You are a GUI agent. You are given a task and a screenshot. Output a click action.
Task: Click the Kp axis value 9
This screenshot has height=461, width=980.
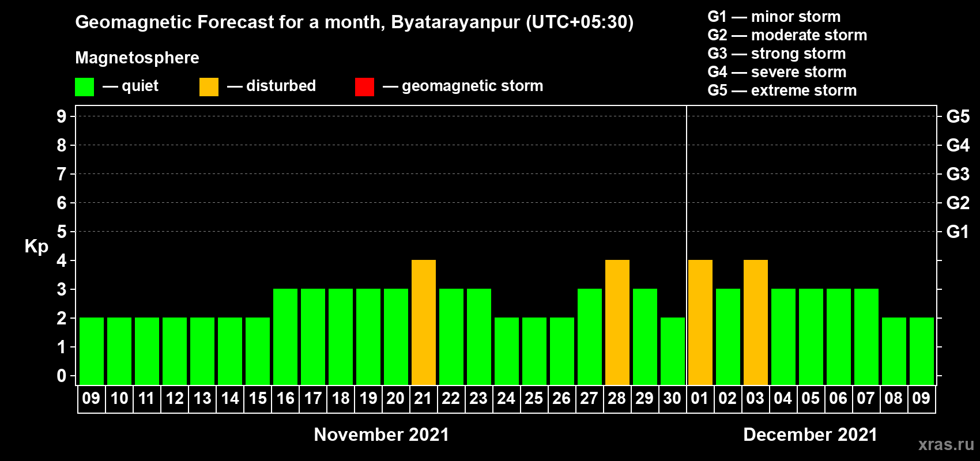pyautogui.click(x=62, y=116)
